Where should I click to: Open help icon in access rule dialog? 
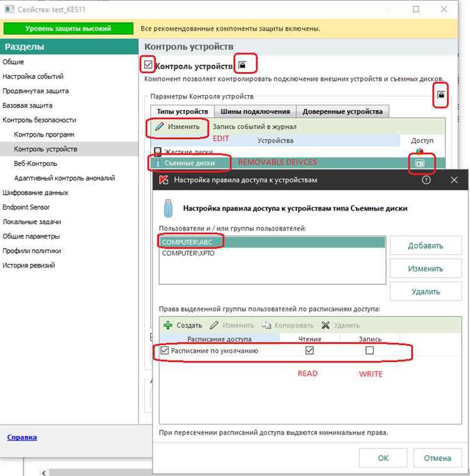[x=426, y=180]
